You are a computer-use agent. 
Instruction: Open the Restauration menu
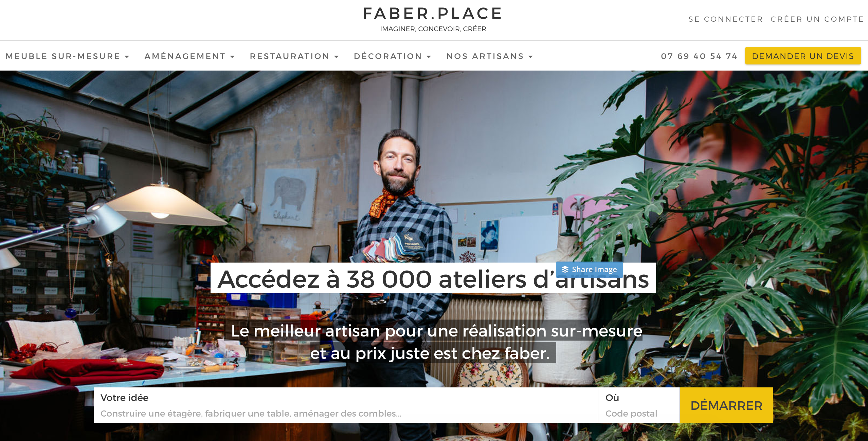[x=294, y=56]
